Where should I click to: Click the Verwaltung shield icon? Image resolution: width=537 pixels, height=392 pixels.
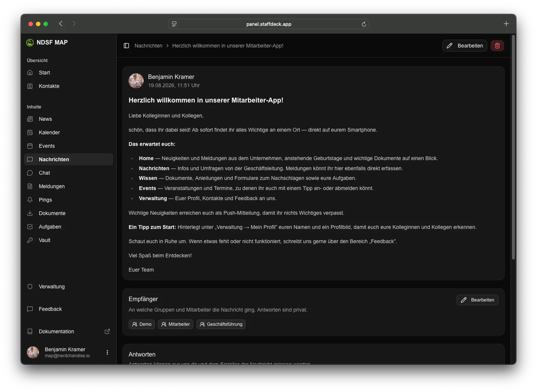[30, 287]
